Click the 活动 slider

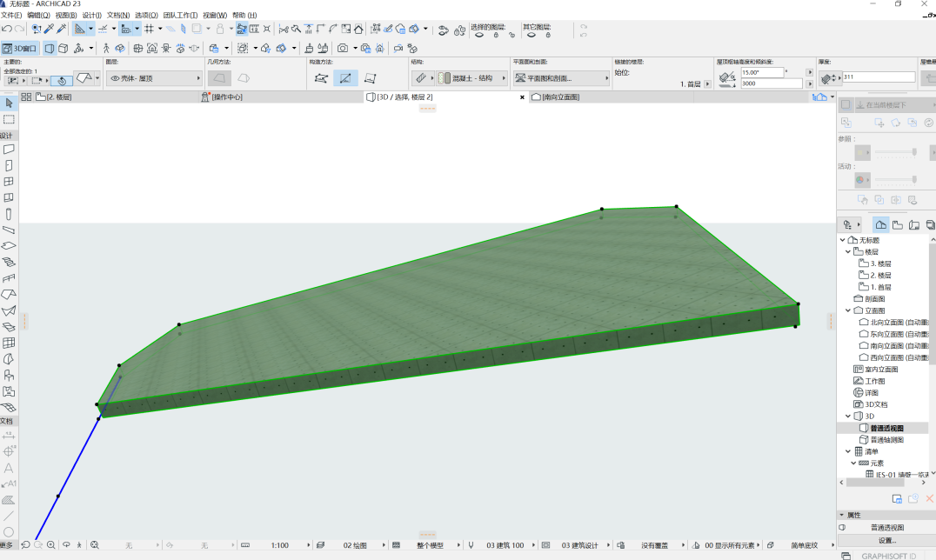[895, 179]
